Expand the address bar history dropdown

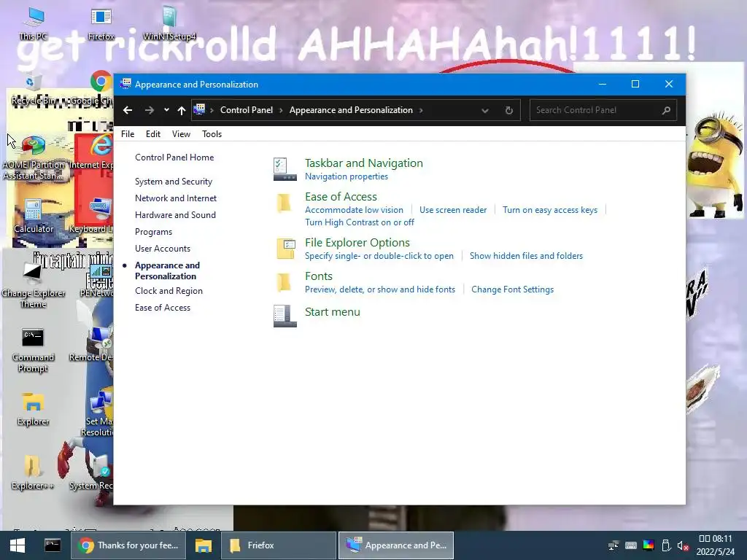click(x=485, y=111)
